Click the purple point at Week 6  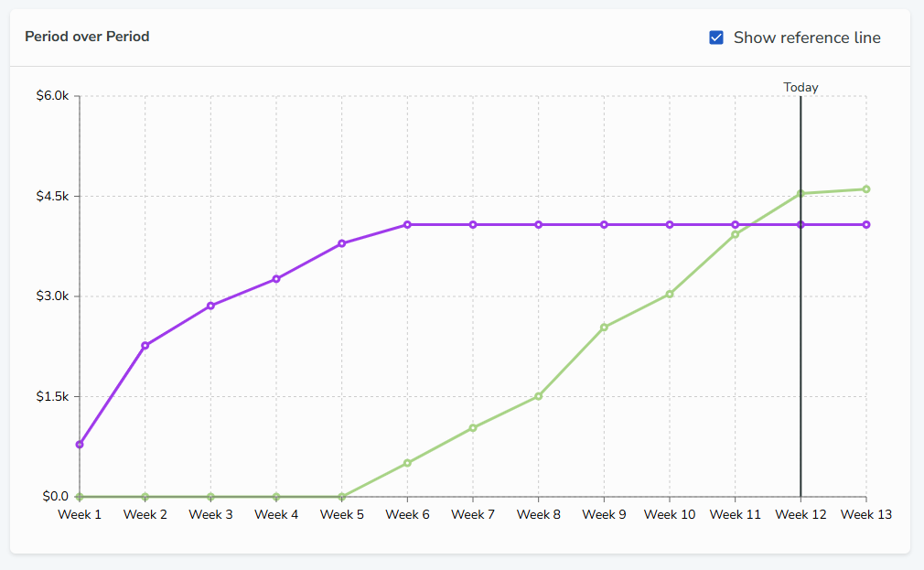coord(407,224)
